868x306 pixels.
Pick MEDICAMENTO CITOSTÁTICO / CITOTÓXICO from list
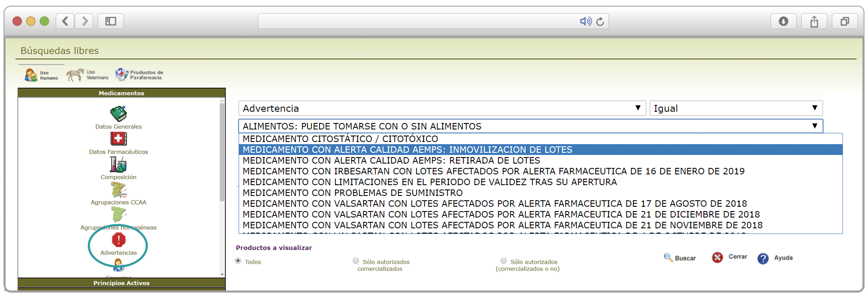point(340,139)
